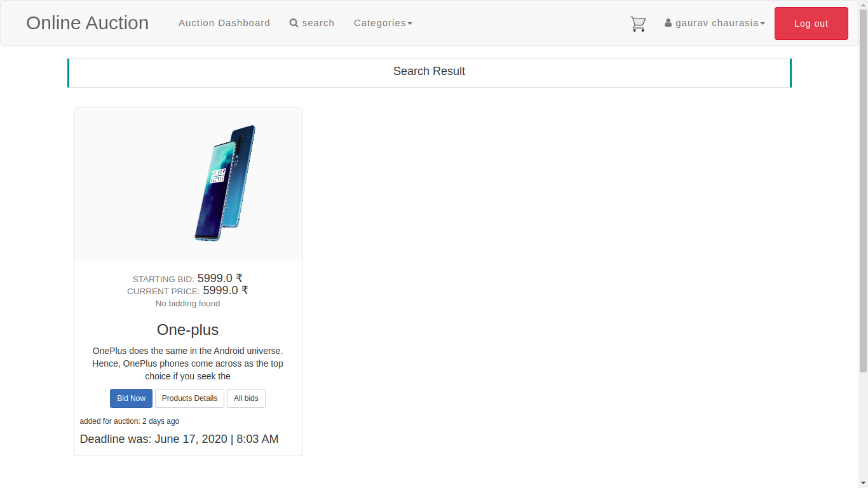Click the added for auction: 2 days ago text
This screenshot has height=488, width=868.
point(130,421)
